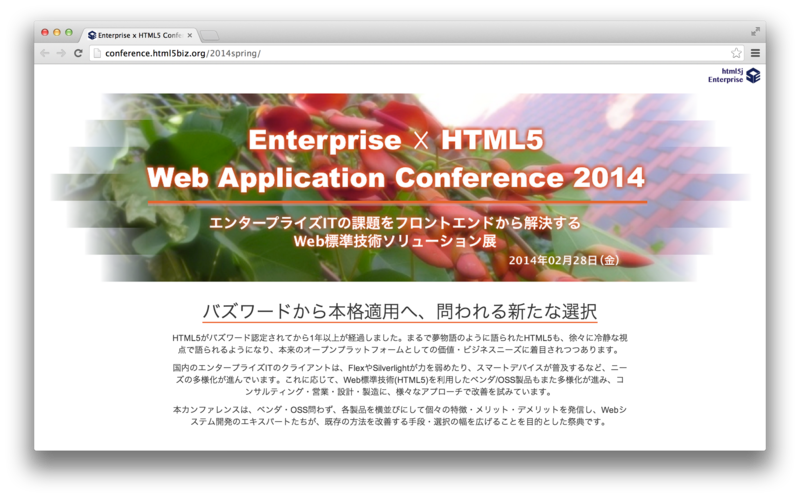The image size is (800, 498).
Task: Bookmark the page with the star icon
Action: point(736,53)
